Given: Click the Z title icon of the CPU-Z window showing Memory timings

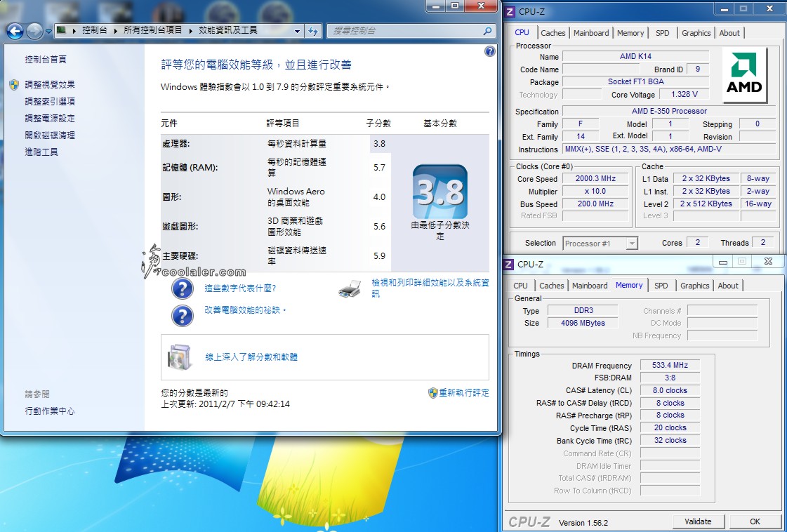Looking at the screenshot, I should click(x=508, y=264).
